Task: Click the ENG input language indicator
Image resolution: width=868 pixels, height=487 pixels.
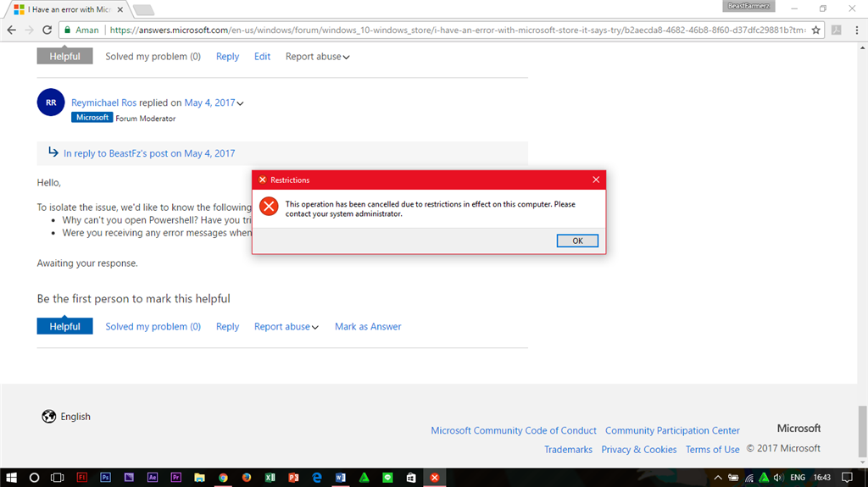Action: click(x=798, y=478)
